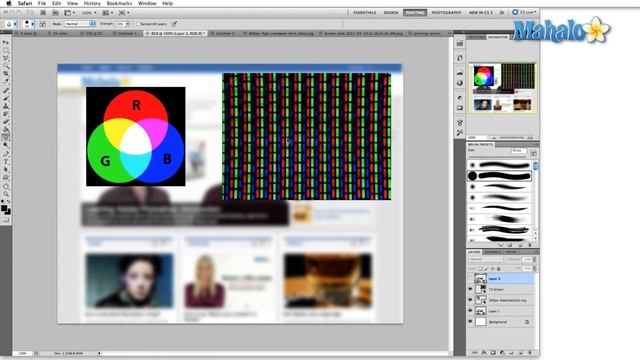Adjust the Navigator zoom slider
640x360 pixels.
[x=511, y=138]
